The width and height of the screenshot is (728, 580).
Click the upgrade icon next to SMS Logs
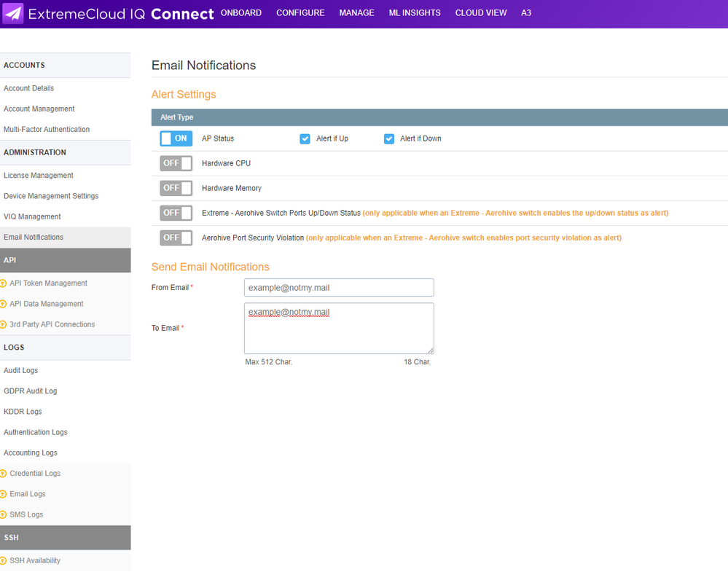(4, 514)
